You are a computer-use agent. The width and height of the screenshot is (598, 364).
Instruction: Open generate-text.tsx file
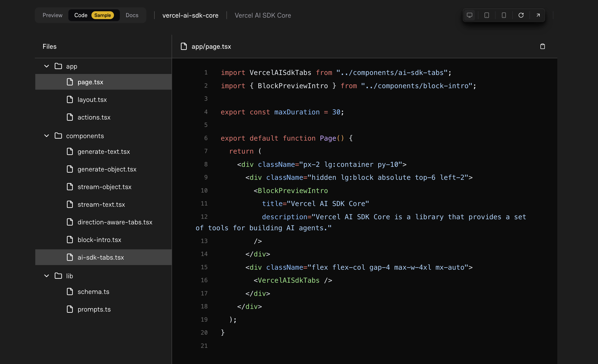tap(103, 151)
